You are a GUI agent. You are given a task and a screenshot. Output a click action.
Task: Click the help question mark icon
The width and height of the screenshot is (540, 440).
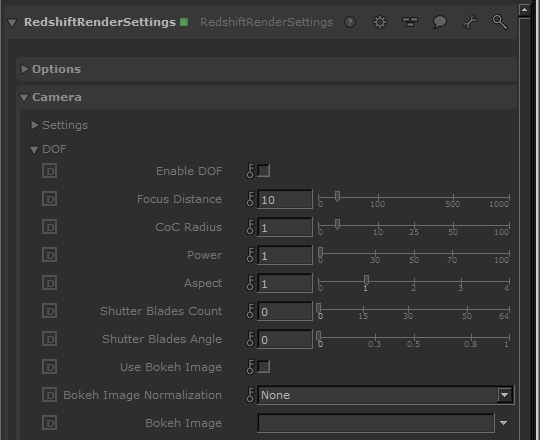pos(350,22)
